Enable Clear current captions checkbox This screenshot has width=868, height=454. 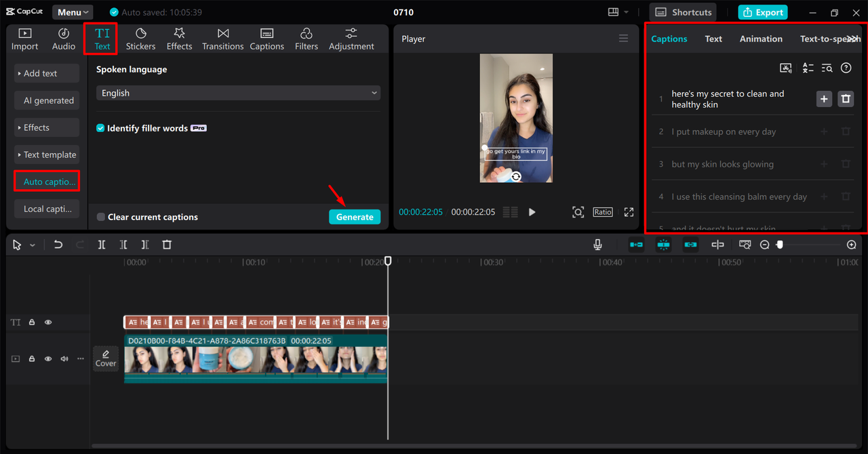(100, 217)
